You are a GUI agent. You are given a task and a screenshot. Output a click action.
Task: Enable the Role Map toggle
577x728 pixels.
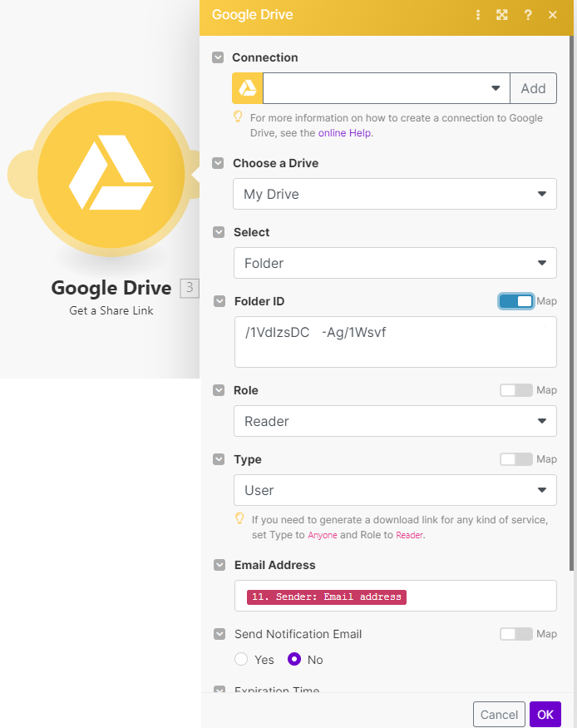pyautogui.click(x=515, y=390)
